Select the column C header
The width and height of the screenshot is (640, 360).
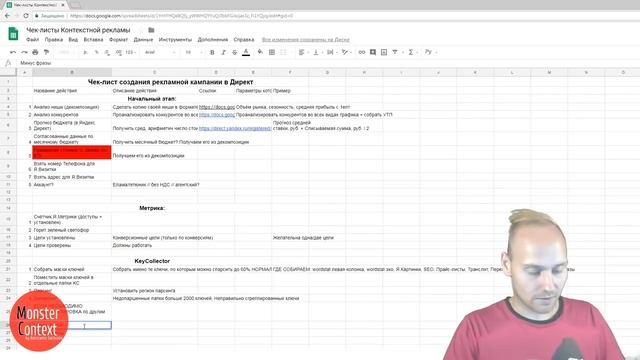154,72
